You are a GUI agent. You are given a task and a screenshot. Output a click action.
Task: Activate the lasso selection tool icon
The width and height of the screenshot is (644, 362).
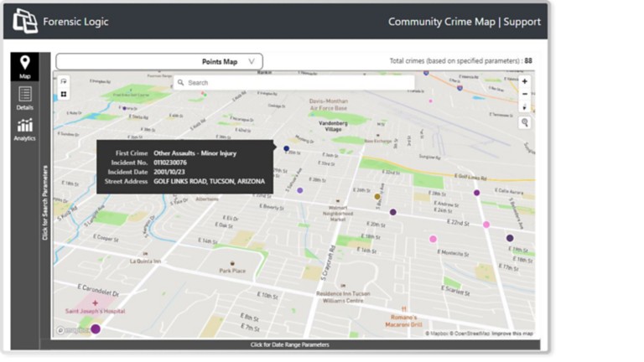point(64,81)
